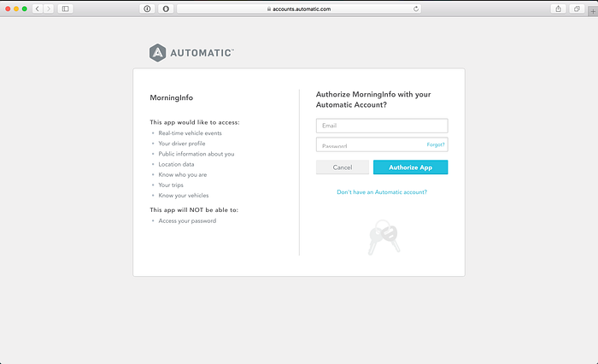This screenshot has width=598, height=364.
Task: Open the Forgot? password link
Action: [x=436, y=144]
